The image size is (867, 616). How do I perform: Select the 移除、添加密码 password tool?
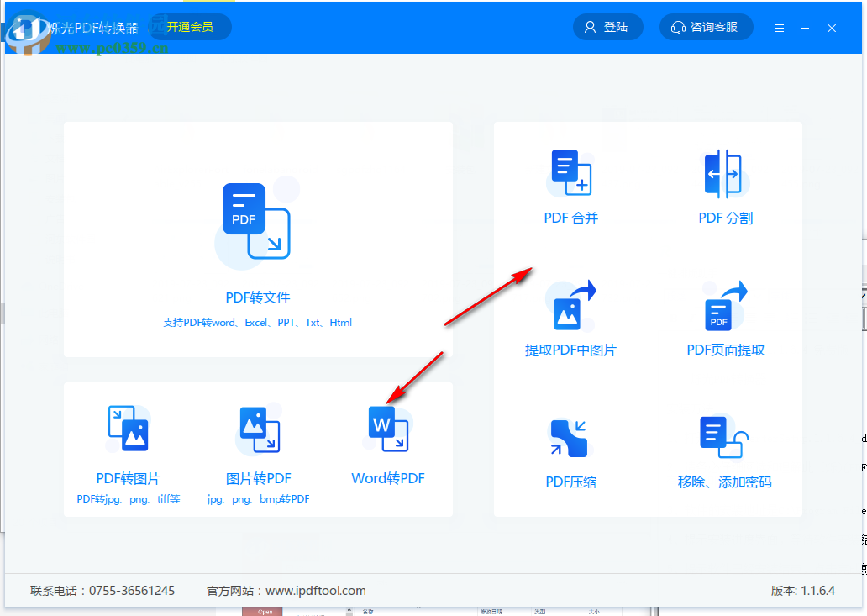724,450
